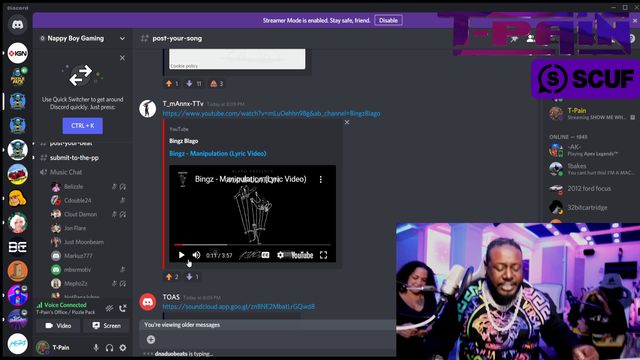Open 1bakes in member list
The width and height of the screenshot is (640, 360).
pos(591,169)
